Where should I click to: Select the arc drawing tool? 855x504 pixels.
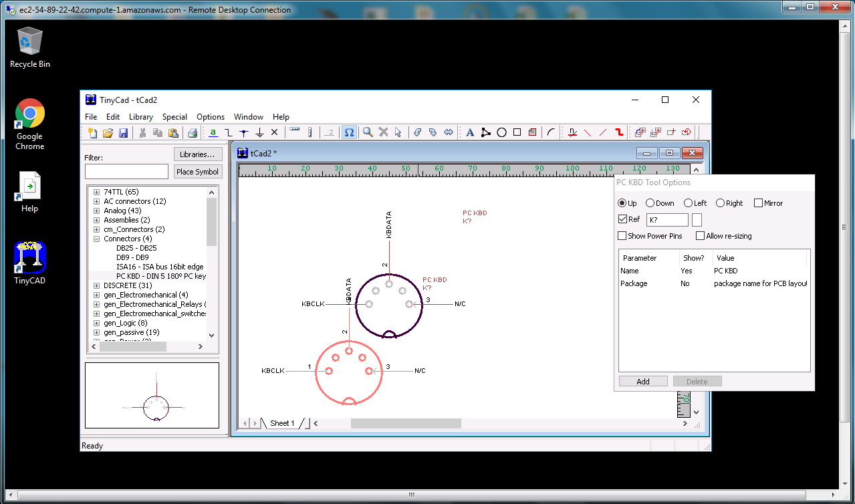(x=551, y=133)
